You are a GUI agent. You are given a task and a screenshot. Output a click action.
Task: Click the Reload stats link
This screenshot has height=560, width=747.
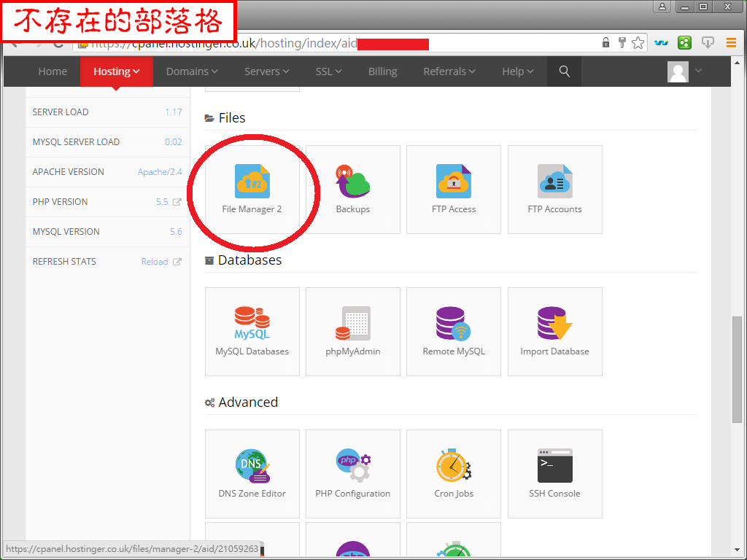[155, 262]
